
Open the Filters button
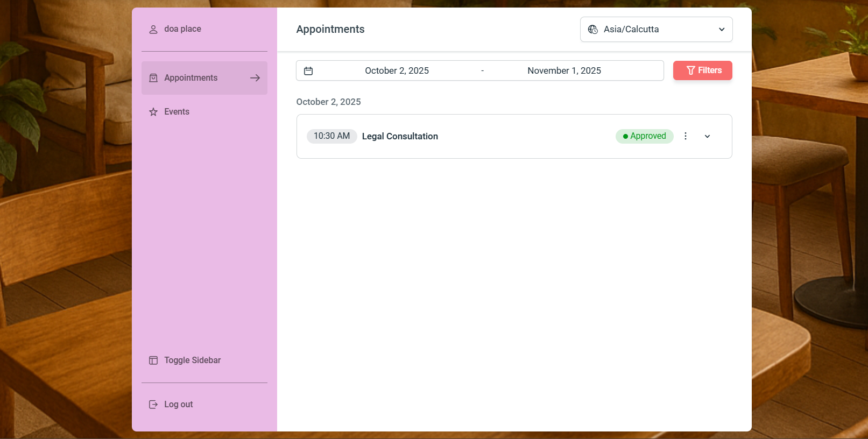[703, 70]
